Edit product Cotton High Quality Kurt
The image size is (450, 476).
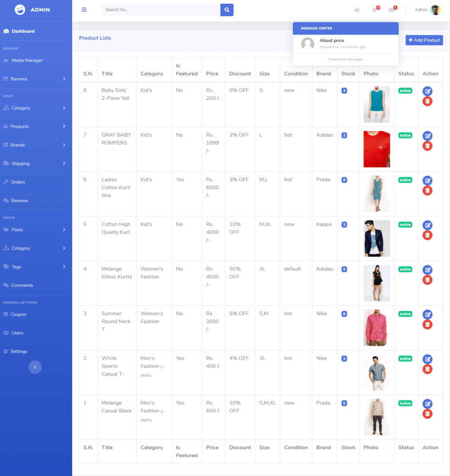[428, 225]
